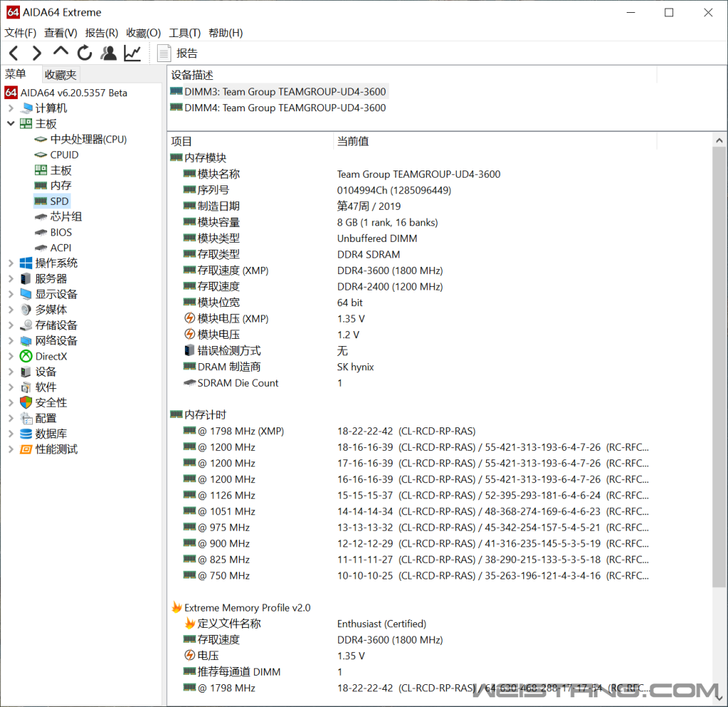Click the 报告 report toolbar button
This screenshot has width=728, height=707.
coord(177,54)
